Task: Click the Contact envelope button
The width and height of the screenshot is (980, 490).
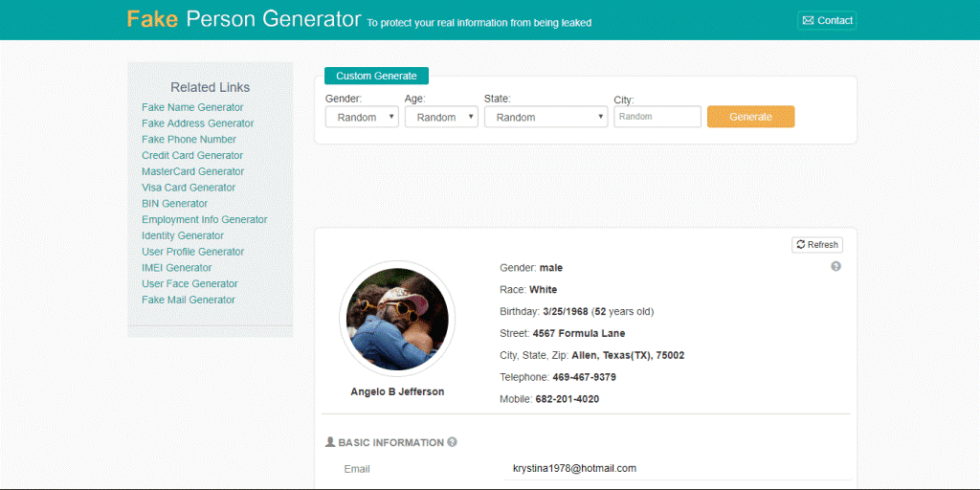Action: [x=827, y=20]
